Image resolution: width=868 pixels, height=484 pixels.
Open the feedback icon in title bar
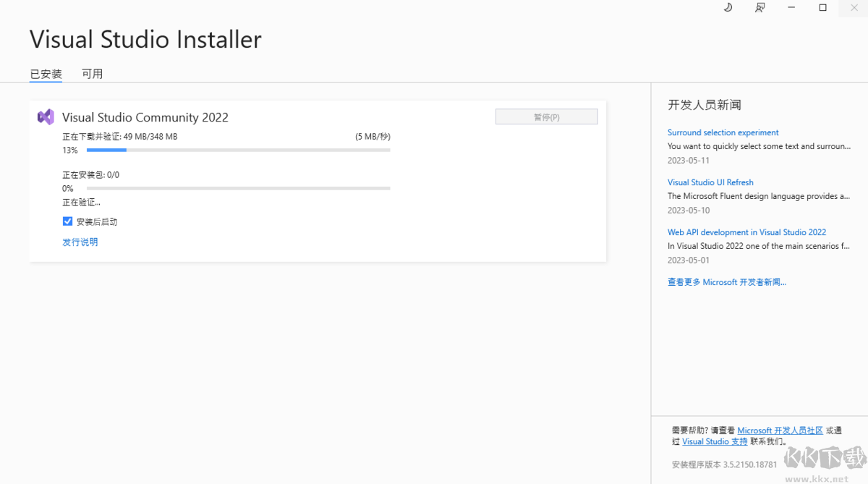click(759, 7)
